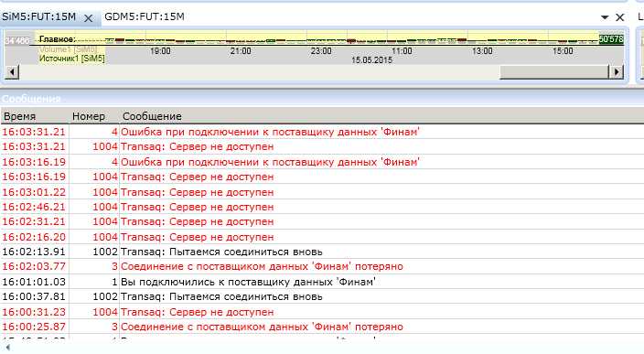Image resolution: width=644 pixels, height=354 pixels.
Task: Click the chart scrollbar right arrow
Action: [617, 72]
